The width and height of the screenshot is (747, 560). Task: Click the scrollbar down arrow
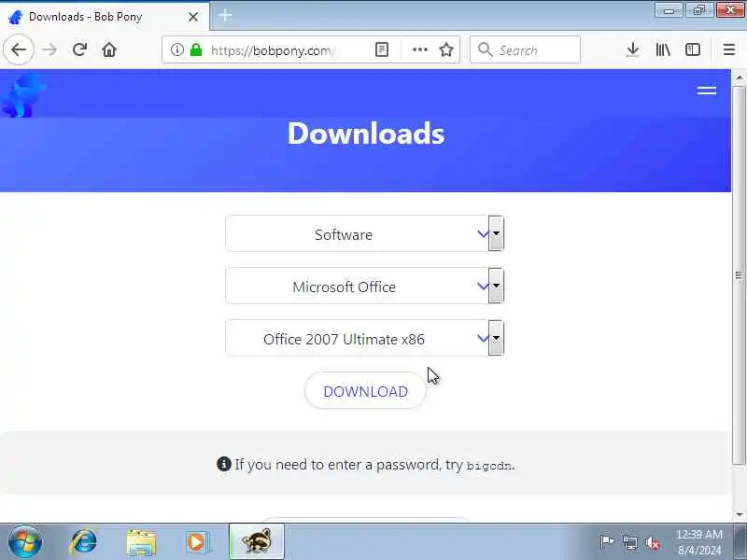(739, 515)
